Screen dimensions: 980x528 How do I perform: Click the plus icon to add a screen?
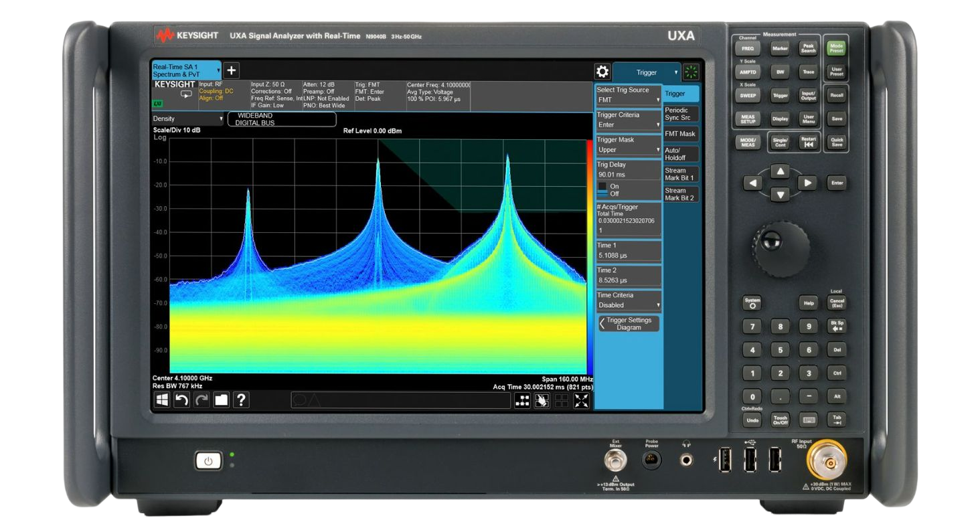pyautogui.click(x=232, y=70)
